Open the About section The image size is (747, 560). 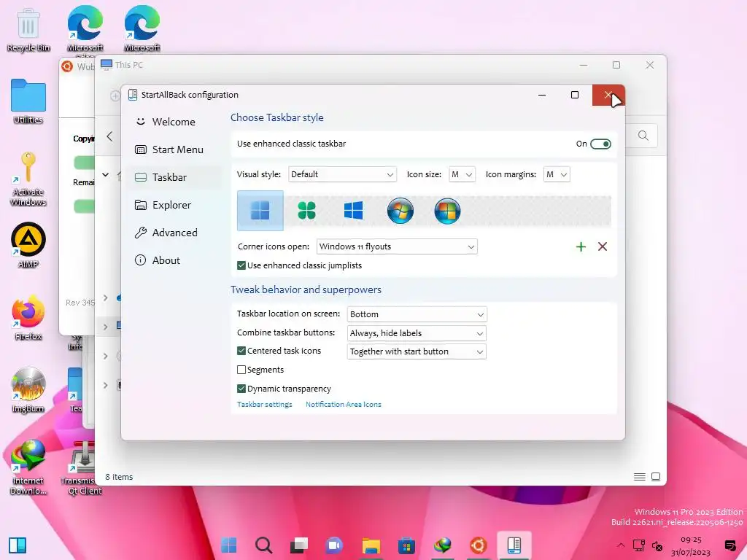pyautogui.click(x=158, y=260)
